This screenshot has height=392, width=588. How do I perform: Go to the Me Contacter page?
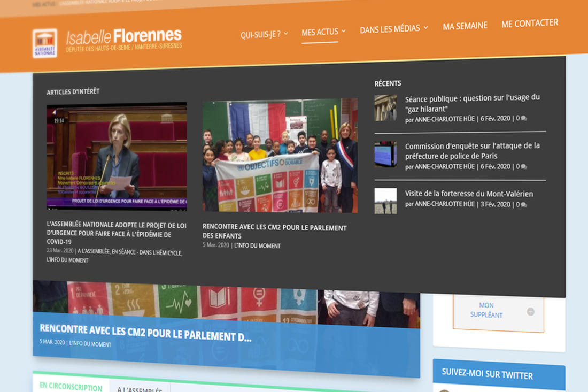[530, 23]
